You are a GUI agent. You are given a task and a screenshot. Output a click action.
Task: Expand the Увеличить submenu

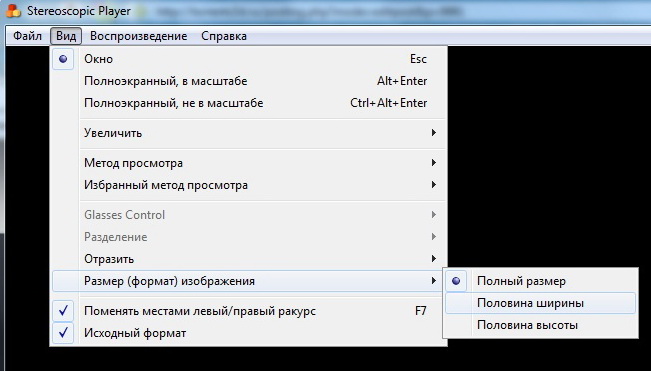tap(248, 133)
